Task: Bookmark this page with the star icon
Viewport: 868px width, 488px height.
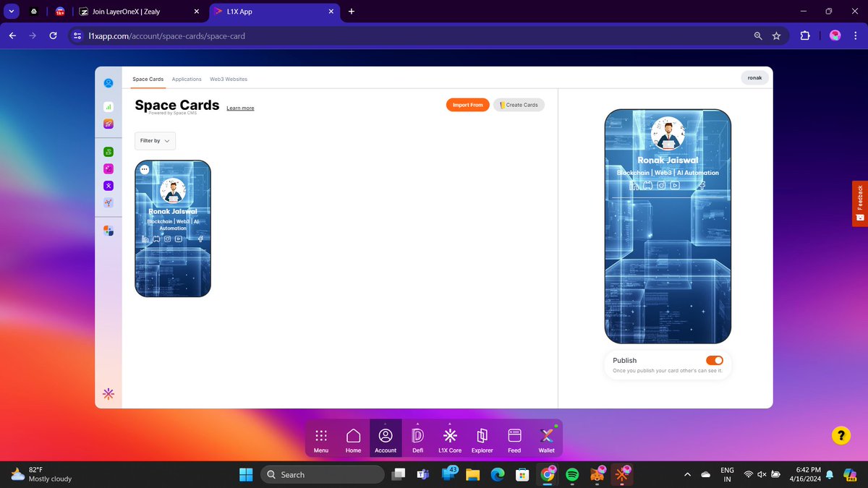Action: point(776,35)
